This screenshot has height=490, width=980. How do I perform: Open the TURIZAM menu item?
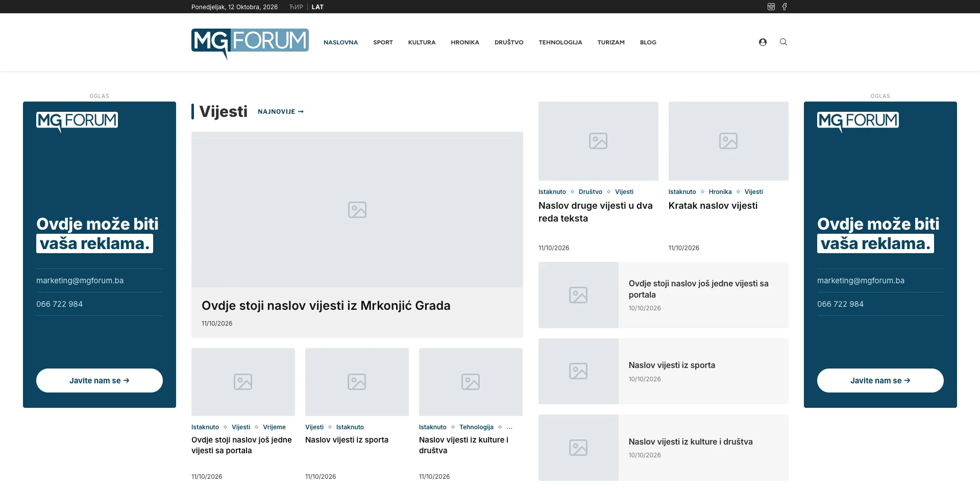611,42
